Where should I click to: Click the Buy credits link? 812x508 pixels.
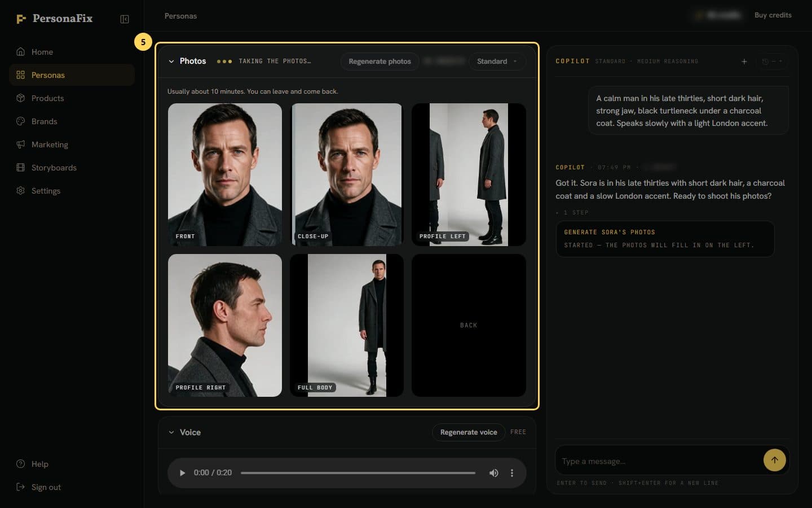(773, 15)
